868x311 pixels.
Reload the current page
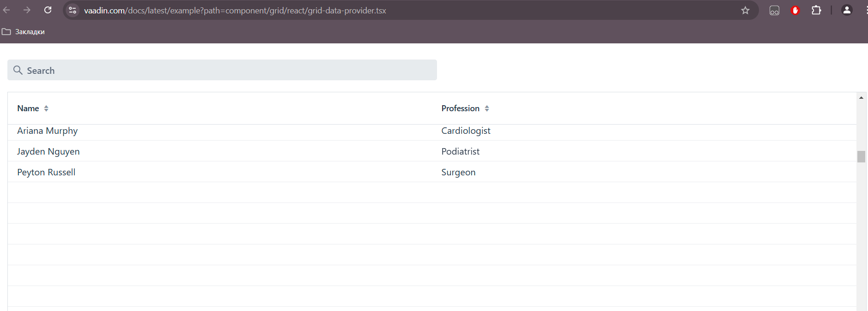pyautogui.click(x=48, y=10)
